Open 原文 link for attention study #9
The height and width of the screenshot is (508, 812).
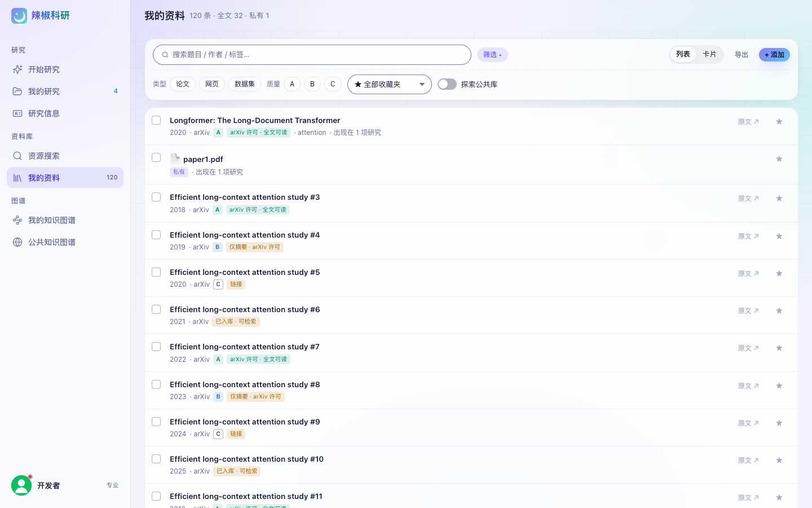click(x=748, y=423)
